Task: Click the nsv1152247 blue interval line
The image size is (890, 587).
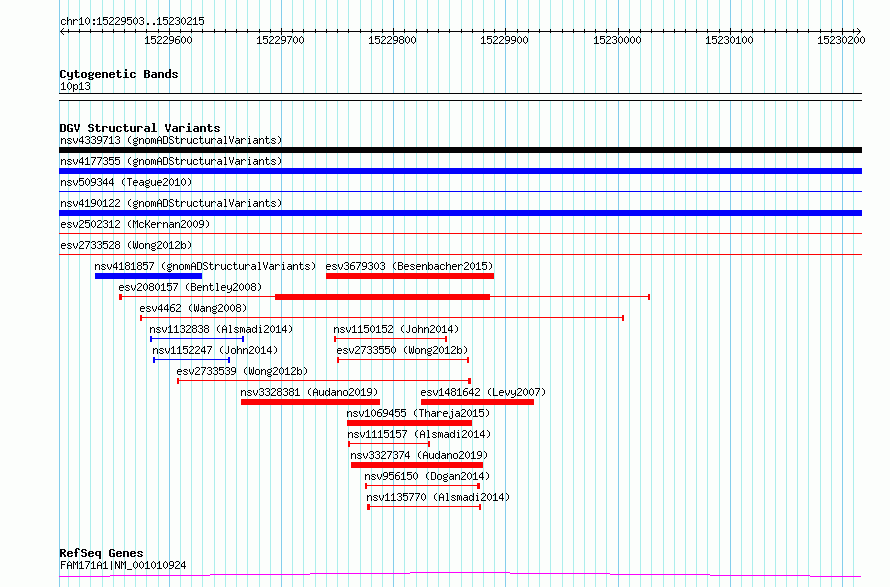Action: tap(191, 360)
